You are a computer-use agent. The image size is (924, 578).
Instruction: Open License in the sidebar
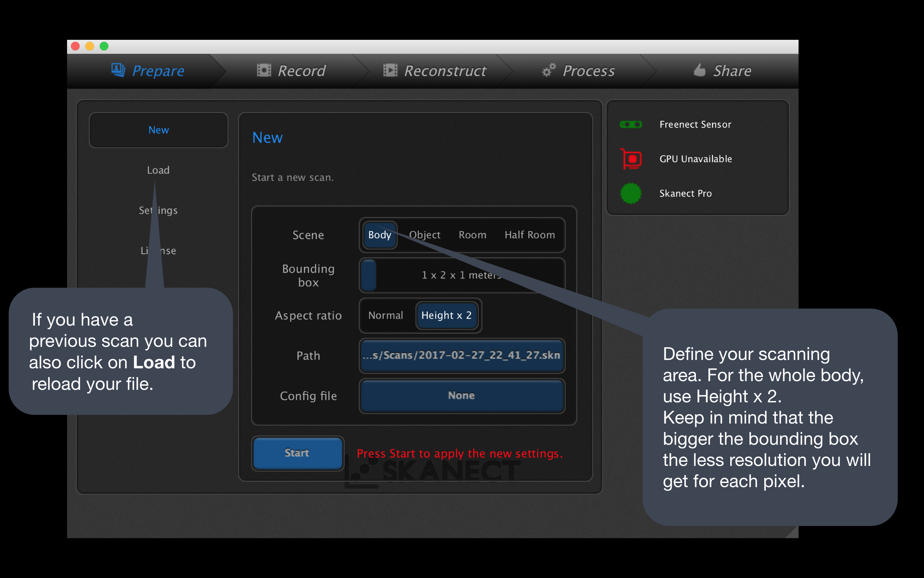[x=158, y=251]
